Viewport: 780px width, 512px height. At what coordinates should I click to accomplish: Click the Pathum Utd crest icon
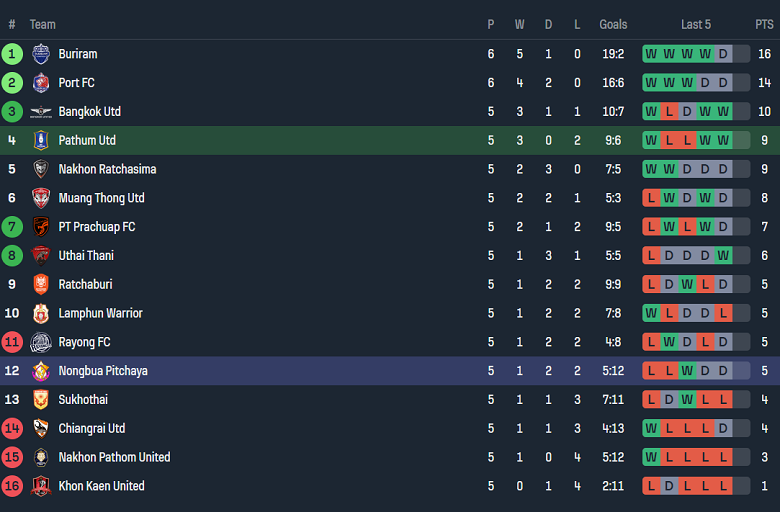[x=40, y=141]
